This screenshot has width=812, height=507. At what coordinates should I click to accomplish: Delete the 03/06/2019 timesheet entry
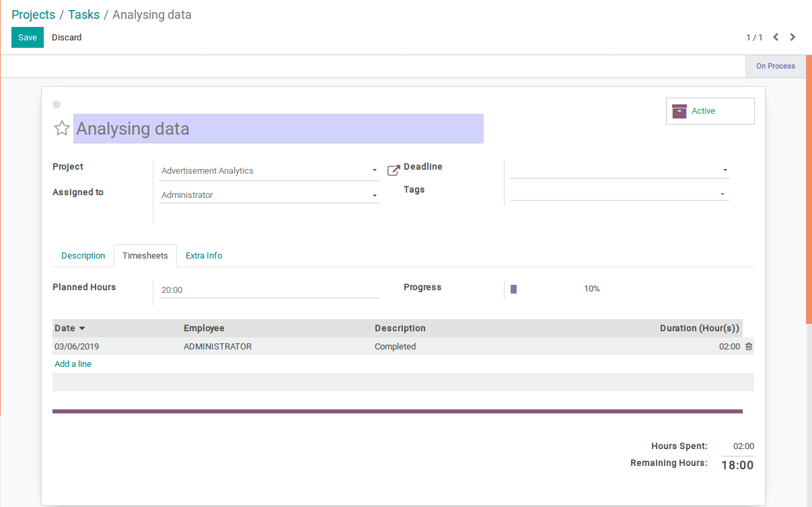[748, 346]
